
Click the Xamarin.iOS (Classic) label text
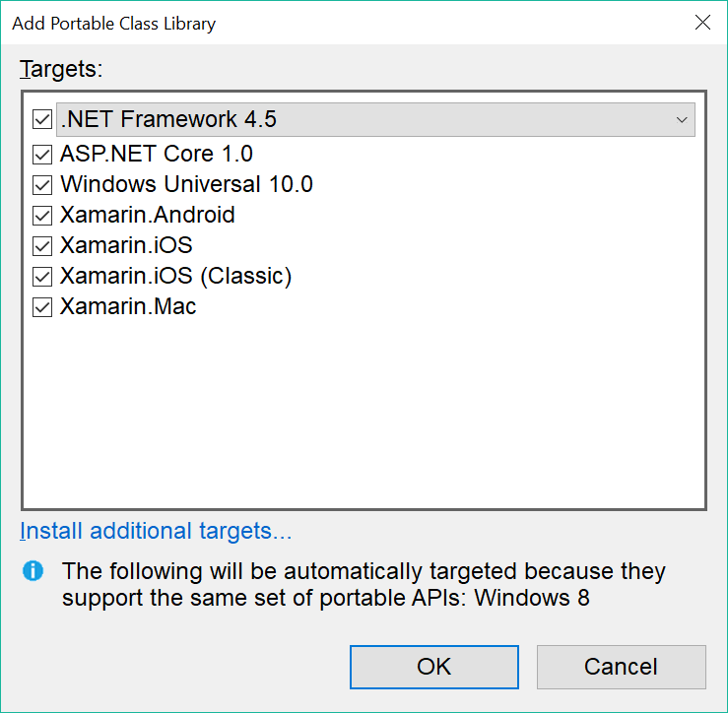(x=176, y=276)
